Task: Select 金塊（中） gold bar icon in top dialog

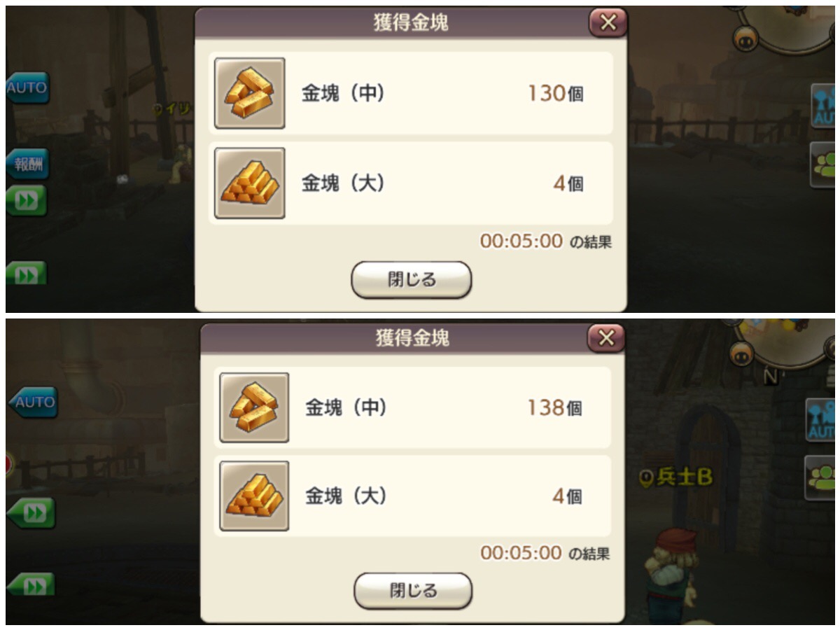Action: pos(250,93)
